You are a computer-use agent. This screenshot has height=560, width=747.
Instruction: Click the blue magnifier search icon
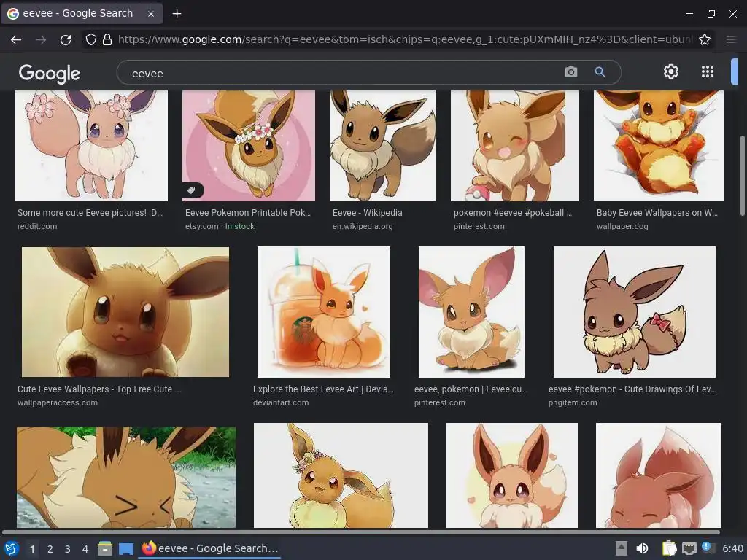pos(600,72)
